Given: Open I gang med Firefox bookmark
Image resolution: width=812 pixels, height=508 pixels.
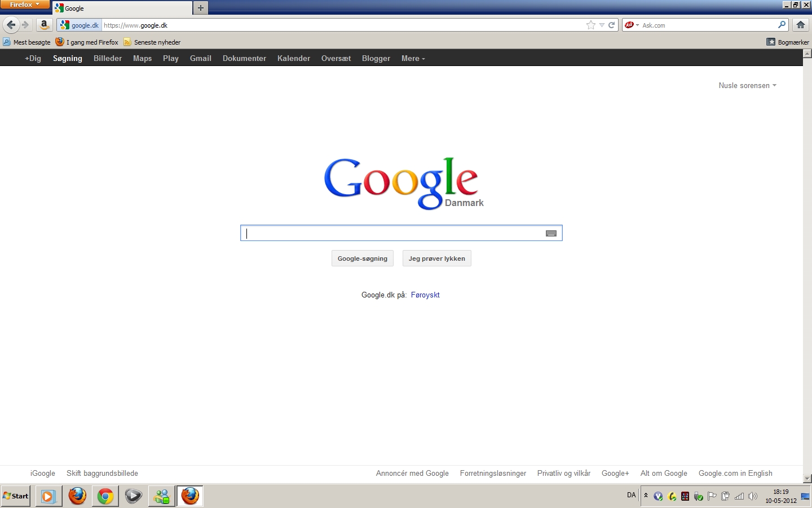Looking at the screenshot, I should coord(87,42).
